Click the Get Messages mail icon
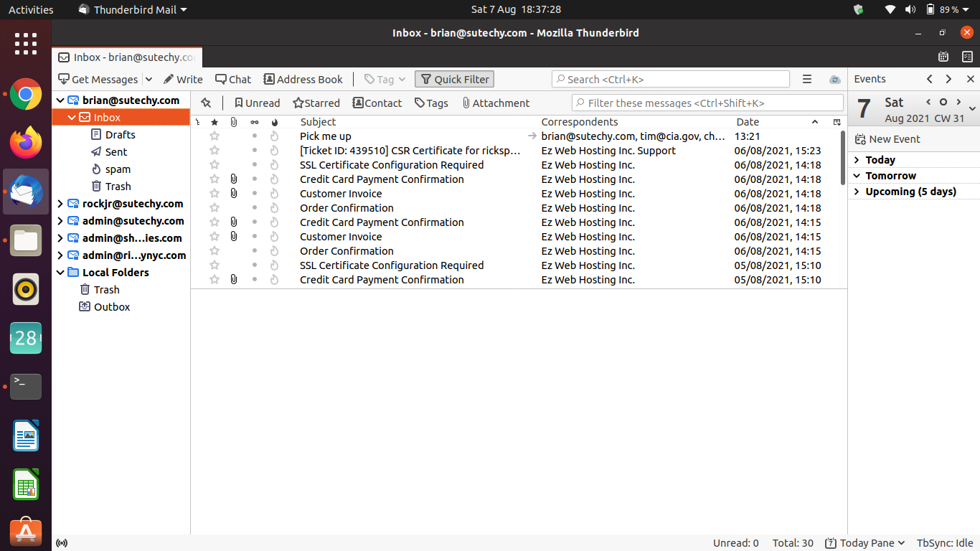Image resolution: width=980 pixels, height=551 pixels. 64,80
